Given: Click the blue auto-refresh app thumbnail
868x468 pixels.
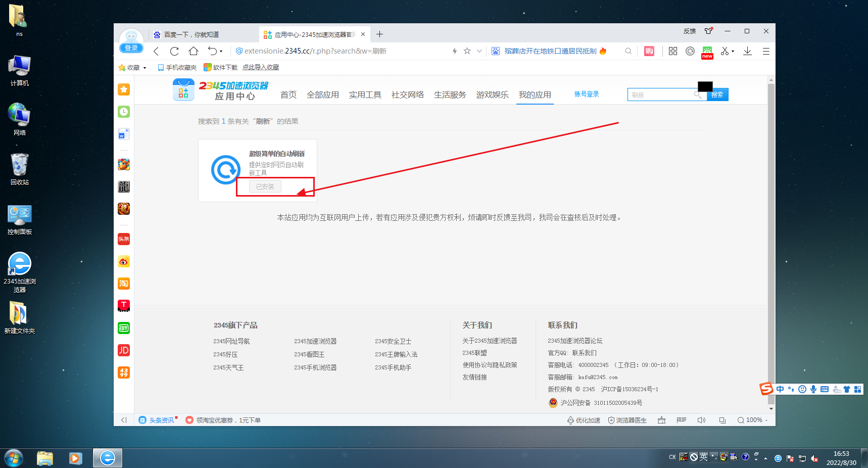Looking at the screenshot, I should (x=225, y=170).
